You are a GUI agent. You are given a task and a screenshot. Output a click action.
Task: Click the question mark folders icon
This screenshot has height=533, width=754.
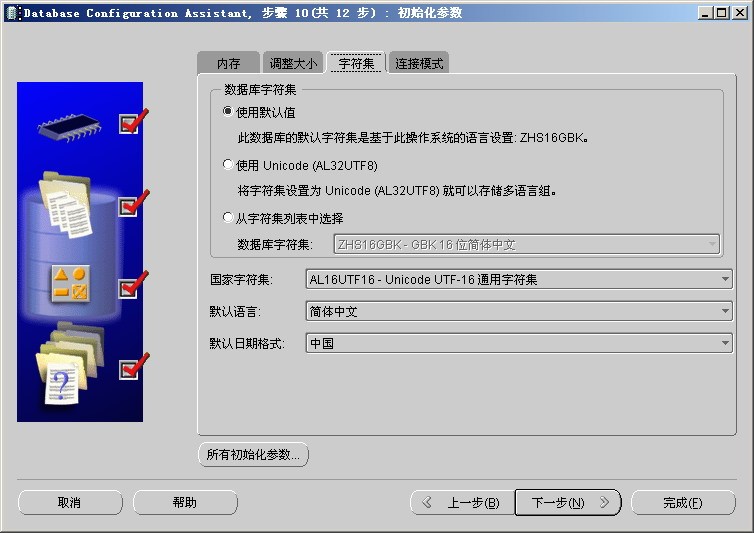tap(69, 363)
